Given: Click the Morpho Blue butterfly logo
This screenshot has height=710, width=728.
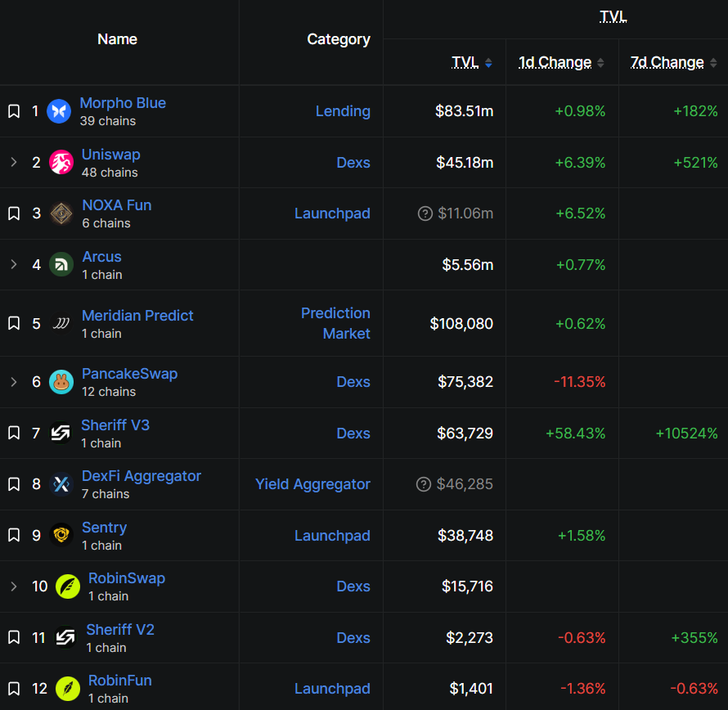Looking at the screenshot, I should [59, 111].
